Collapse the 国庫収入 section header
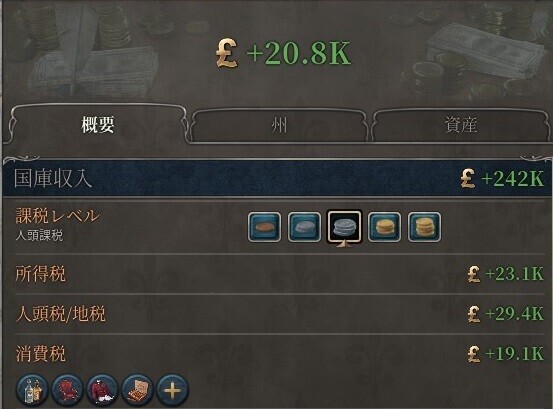553x409 pixels. click(x=277, y=178)
